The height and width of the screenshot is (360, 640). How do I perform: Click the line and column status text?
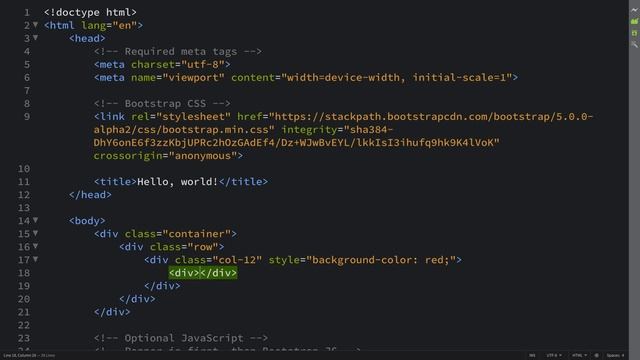tap(29, 356)
